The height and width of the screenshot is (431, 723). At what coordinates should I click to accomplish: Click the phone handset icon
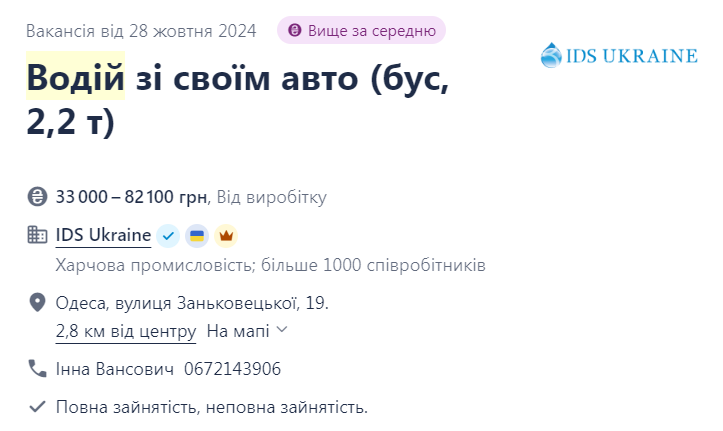point(37,369)
